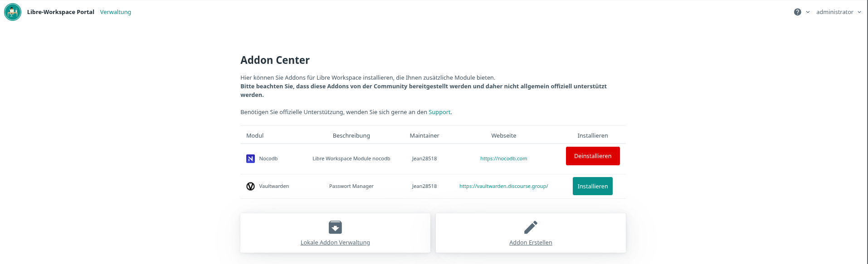Viewport: 868px width, 264px height.
Task: Click the Installieren column header
Action: point(593,136)
